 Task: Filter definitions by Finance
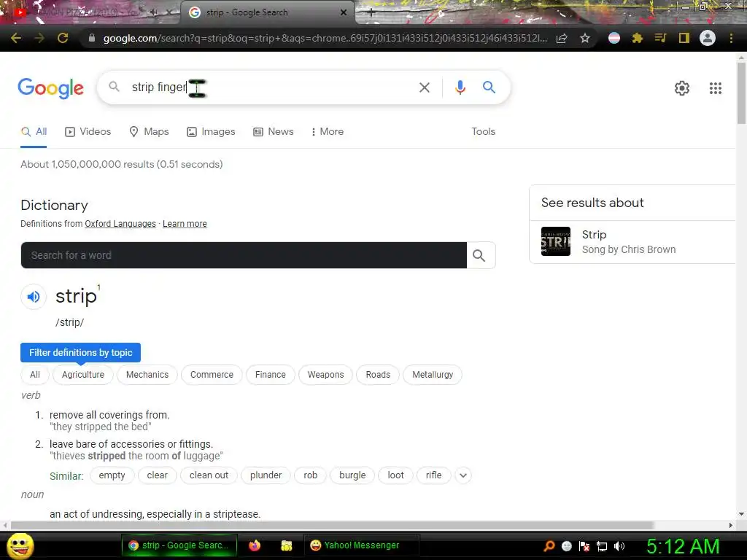tap(270, 375)
